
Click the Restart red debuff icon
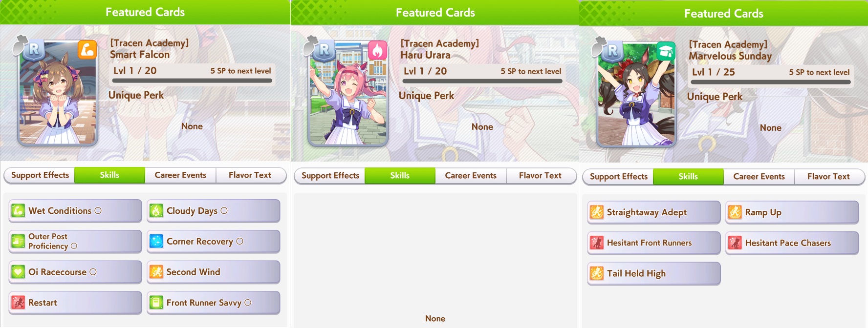click(x=18, y=303)
